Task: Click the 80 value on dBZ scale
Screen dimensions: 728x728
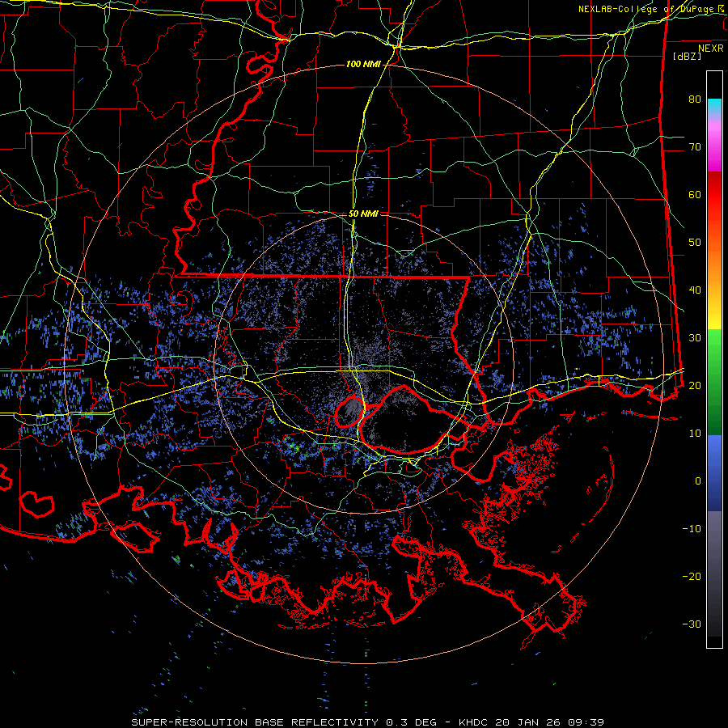Action: click(x=695, y=99)
